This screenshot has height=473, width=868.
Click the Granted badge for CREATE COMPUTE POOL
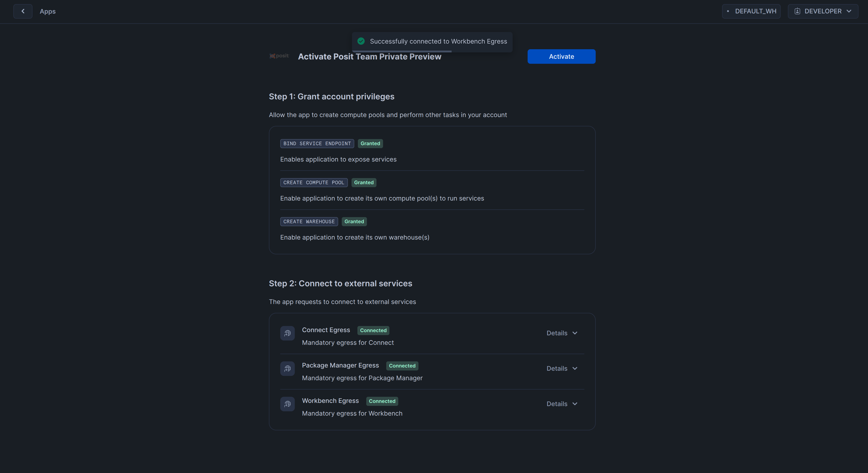[x=364, y=183]
